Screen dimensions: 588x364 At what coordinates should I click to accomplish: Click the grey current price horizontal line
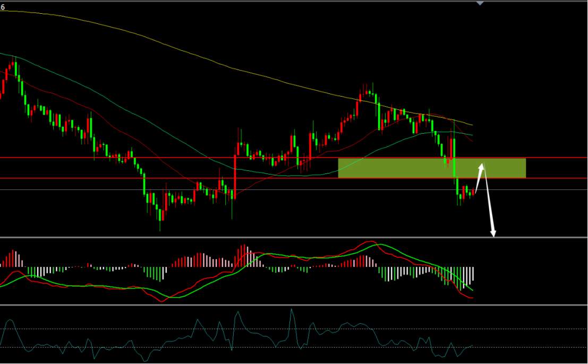[294, 190]
